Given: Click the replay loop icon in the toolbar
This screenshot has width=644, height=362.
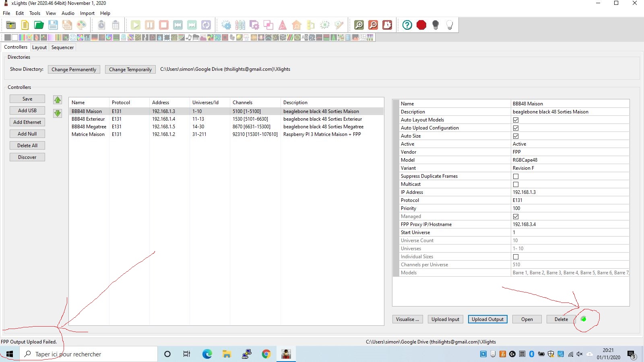Looking at the screenshot, I should coord(206,25).
